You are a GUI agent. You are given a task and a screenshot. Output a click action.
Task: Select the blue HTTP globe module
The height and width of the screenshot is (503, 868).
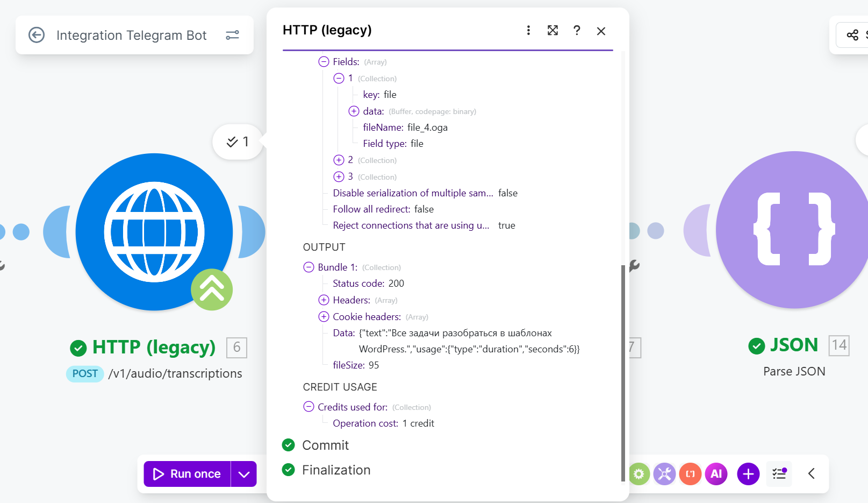[154, 232]
